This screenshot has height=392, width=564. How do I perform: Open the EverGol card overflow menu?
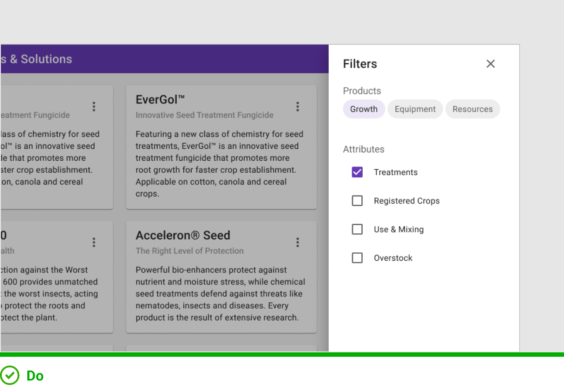pos(297,107)
